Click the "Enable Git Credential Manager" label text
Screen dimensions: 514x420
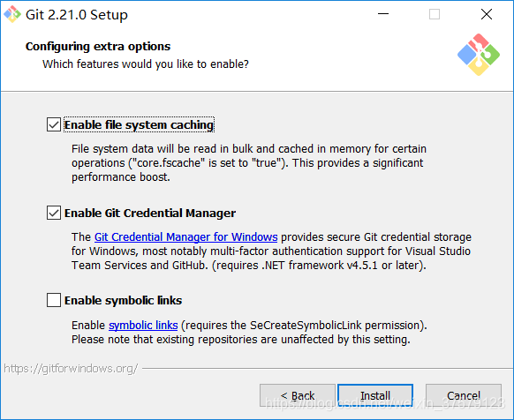(150, 214)
